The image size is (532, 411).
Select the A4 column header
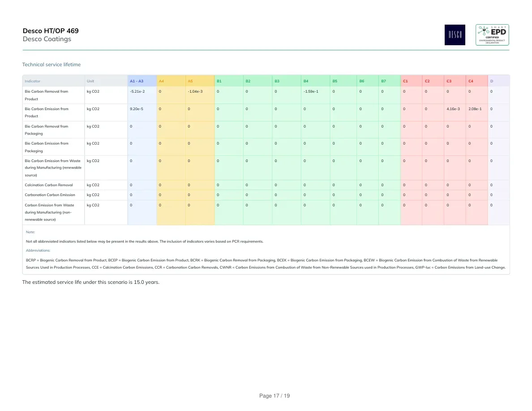tap(161, 81)
